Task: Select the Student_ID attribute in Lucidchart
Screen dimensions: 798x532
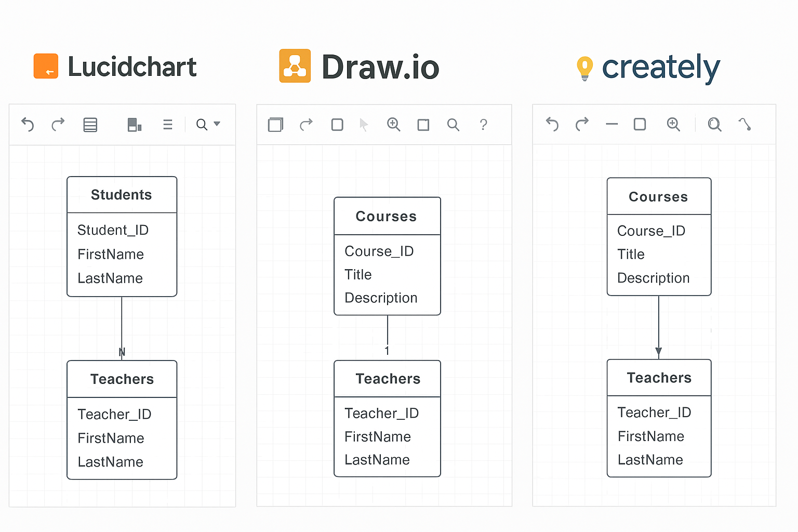Action: pos(113,230)
